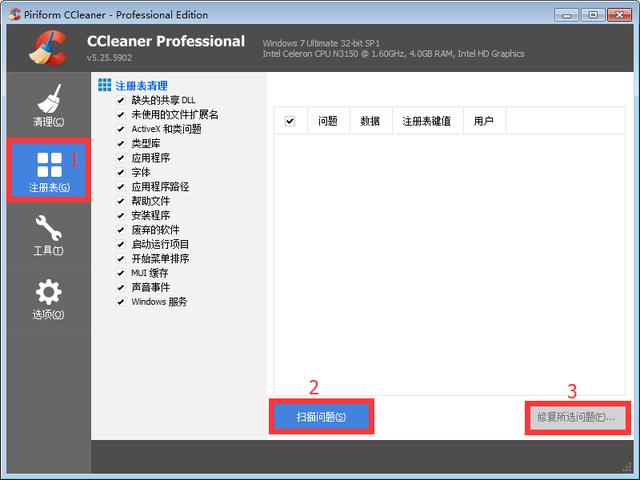Open the 清理 cleaner section

tap(49, 105)
